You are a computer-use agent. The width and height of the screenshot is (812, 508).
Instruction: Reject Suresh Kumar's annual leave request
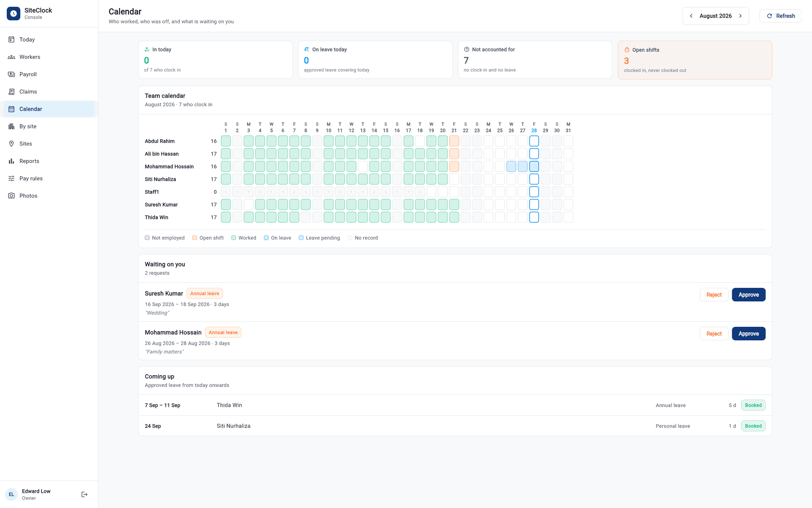pyautogui.click(x=714, y=295)
